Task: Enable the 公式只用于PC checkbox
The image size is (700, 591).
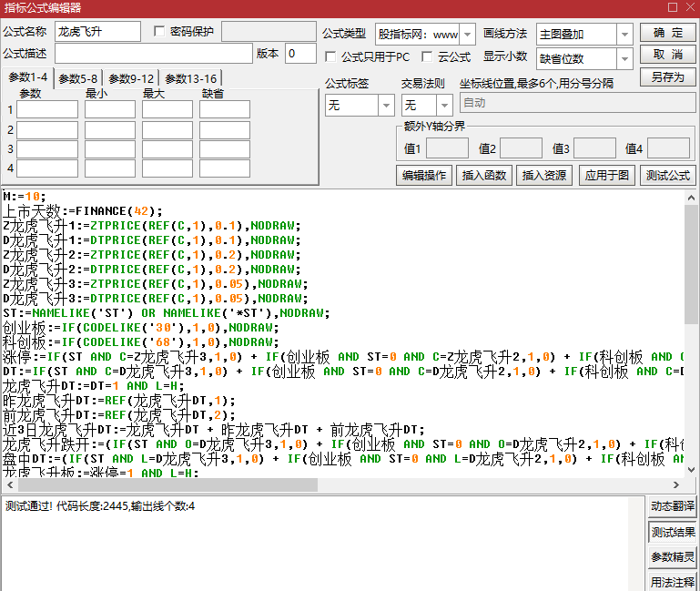Action: pyautogui.click(x=330, y=56)
